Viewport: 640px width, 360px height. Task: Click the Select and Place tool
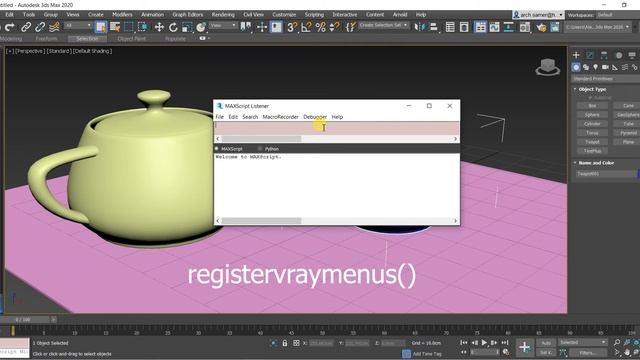coord(201,27)
